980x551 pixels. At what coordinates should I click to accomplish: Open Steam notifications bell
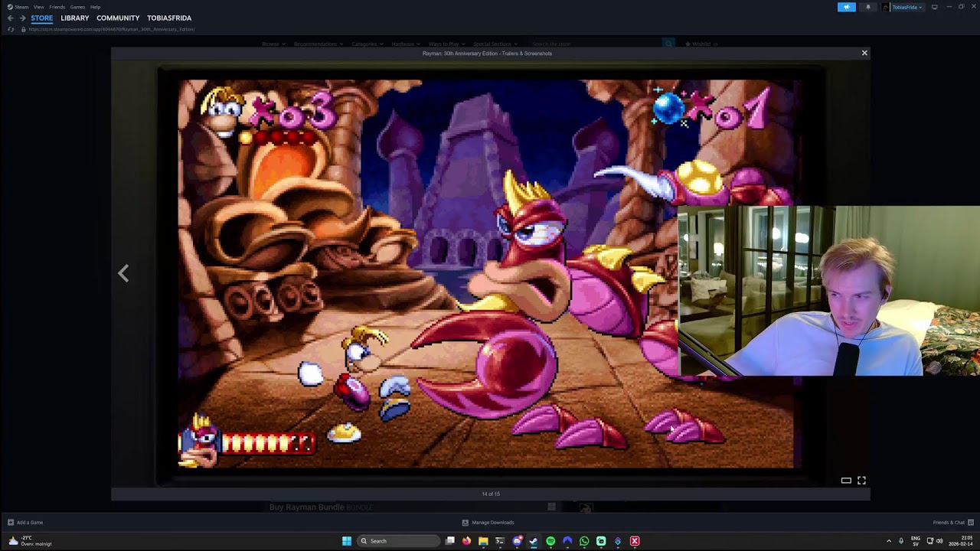pyautogui.click(x=868, y=7)
